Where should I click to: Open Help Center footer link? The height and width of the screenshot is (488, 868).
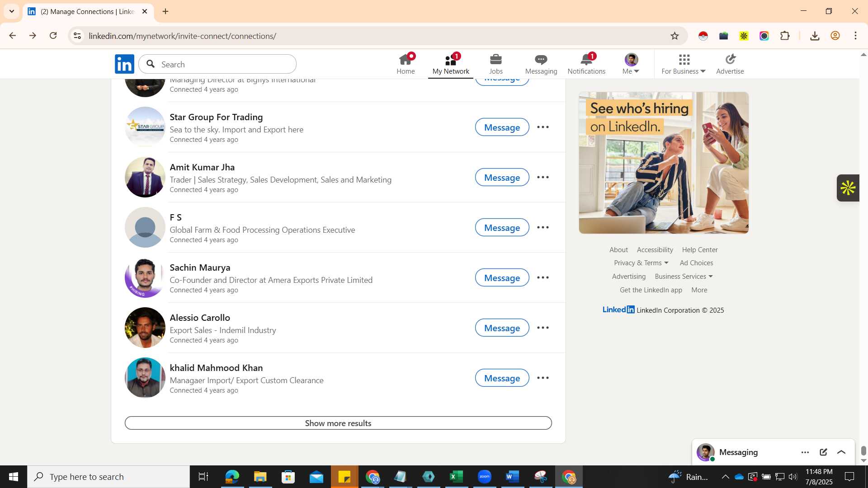(x=700, y=250)
